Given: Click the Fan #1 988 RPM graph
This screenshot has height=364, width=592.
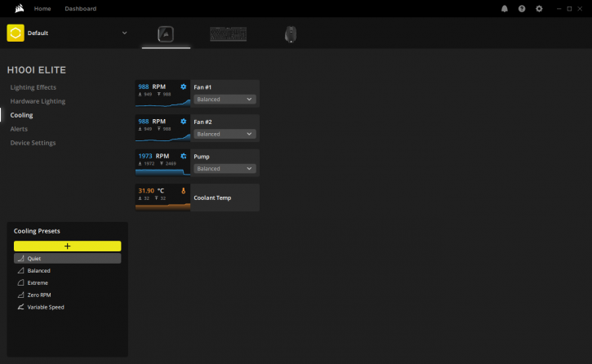Looking at the screenshot, I should coord(162,94).
